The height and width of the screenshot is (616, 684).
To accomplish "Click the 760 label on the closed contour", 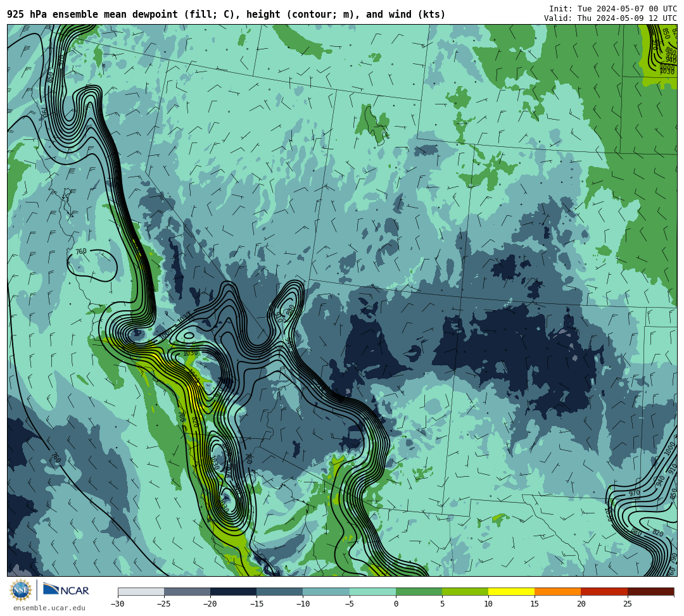I will (x=80, y=251).
